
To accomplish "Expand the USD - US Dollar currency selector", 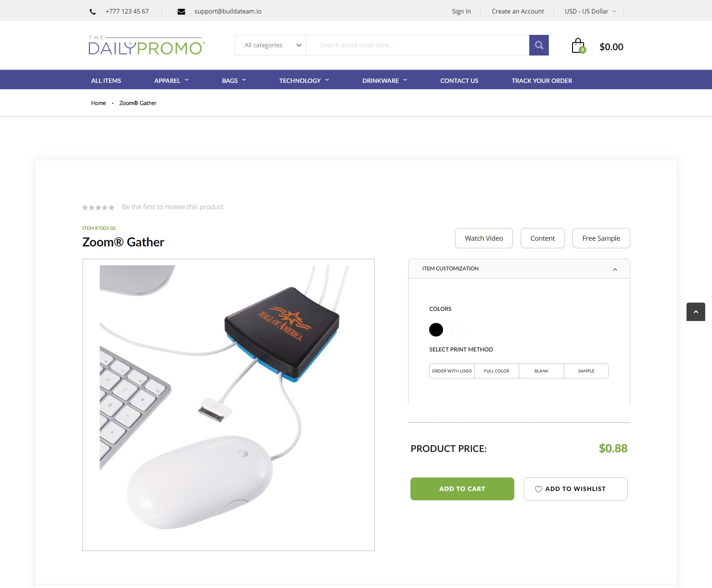I will 590,11.
